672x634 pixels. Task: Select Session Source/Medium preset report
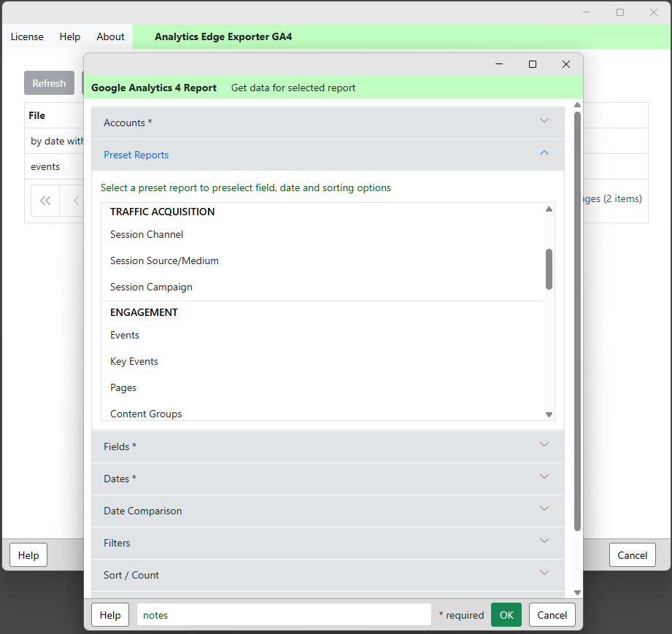[164, 260]
